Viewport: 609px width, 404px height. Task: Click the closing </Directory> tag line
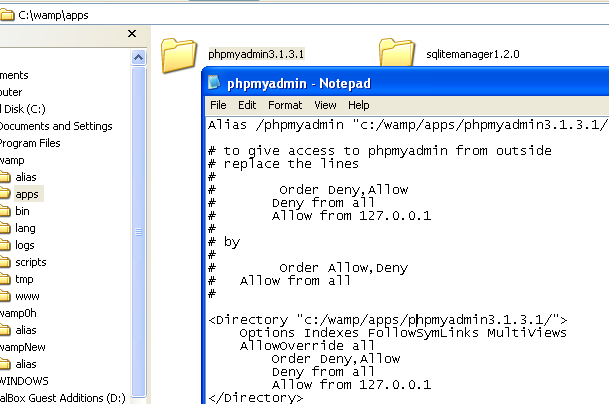click(256, 397)
